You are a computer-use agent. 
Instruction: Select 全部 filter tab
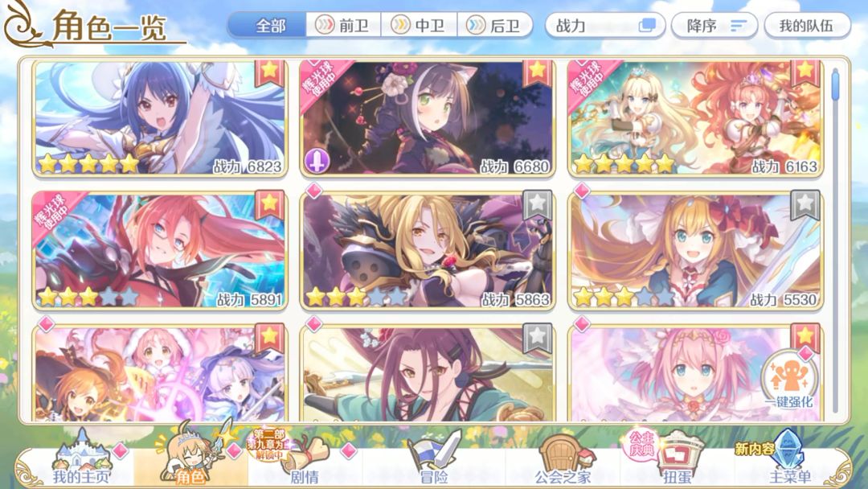coord(268,26)
